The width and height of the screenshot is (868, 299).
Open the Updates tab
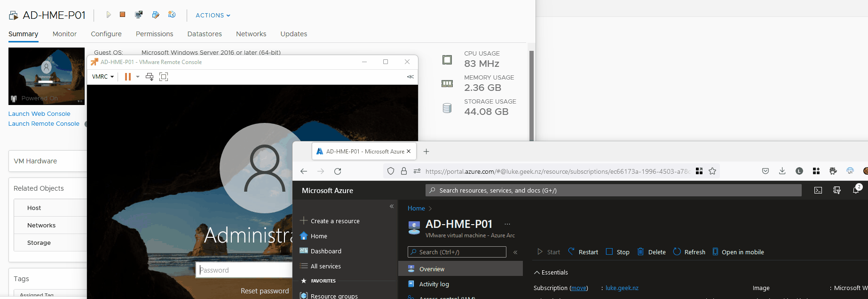[x=294, y=34]
